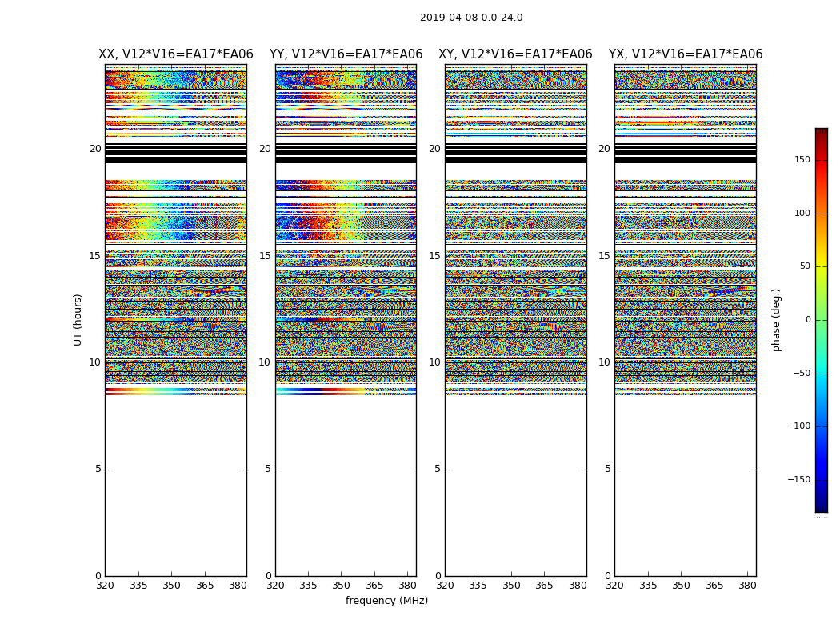Click the YX panel x-axis tick 320
This screenshot has width=840, height=640.
615,586
